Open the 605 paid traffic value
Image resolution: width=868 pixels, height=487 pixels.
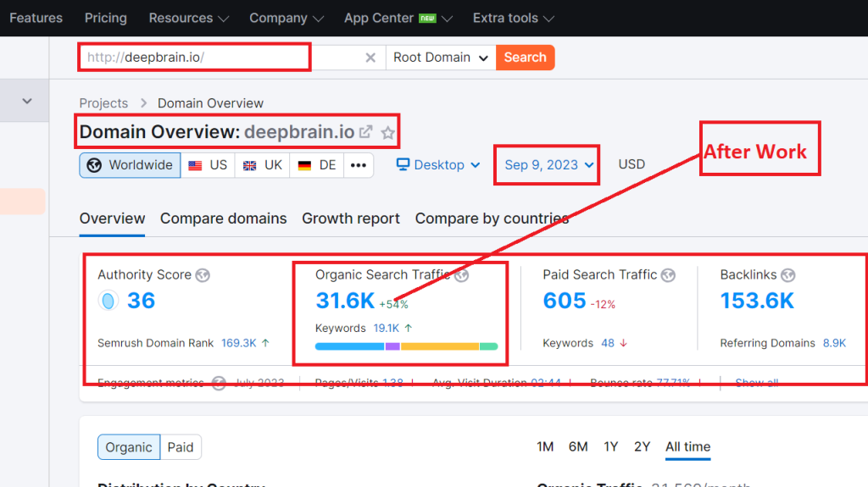[565, 301]
